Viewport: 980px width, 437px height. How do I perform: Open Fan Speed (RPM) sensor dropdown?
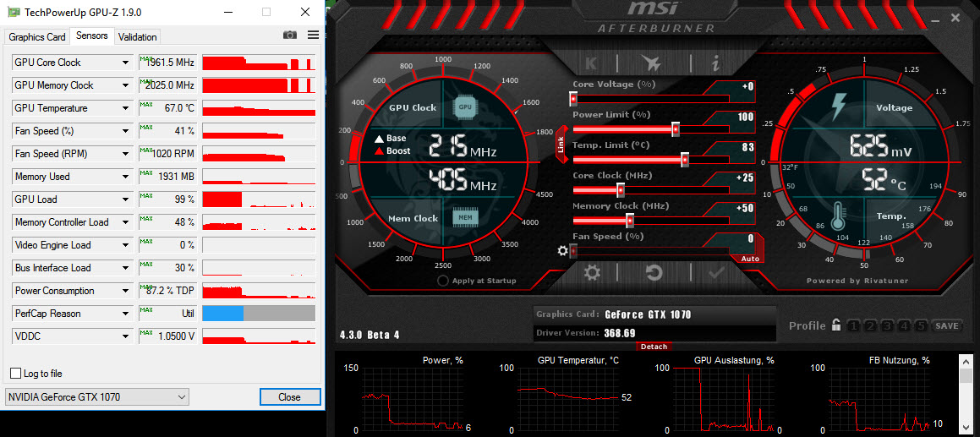126,154
